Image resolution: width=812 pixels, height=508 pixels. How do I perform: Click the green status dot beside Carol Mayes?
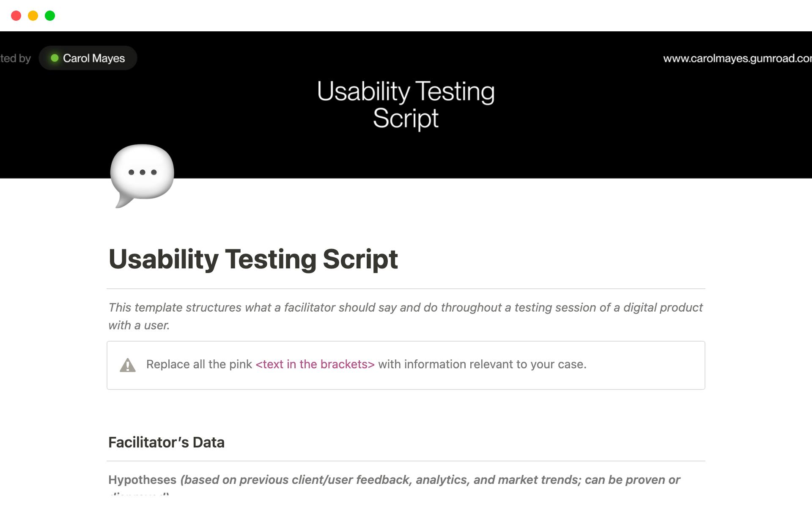pyautogui.click(x=55, y=58)
